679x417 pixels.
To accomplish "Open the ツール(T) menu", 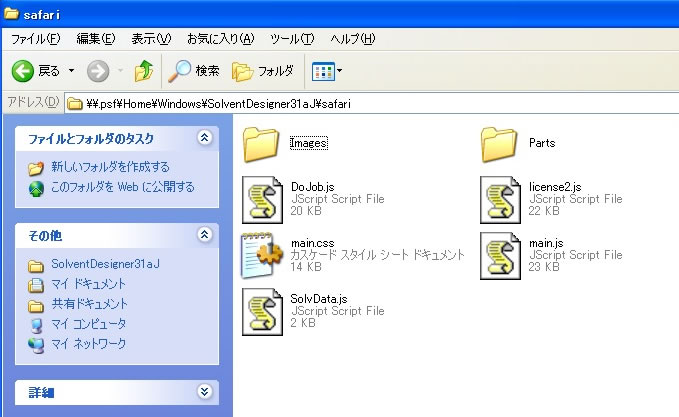I will pos(292,39).
